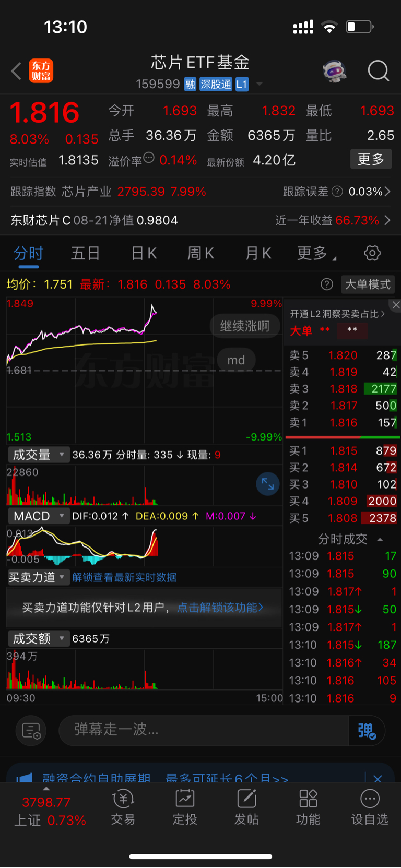This screenshot has height=868, width=401.
Task: Open the 溢价率 info icon
Action: click(149, 158)
